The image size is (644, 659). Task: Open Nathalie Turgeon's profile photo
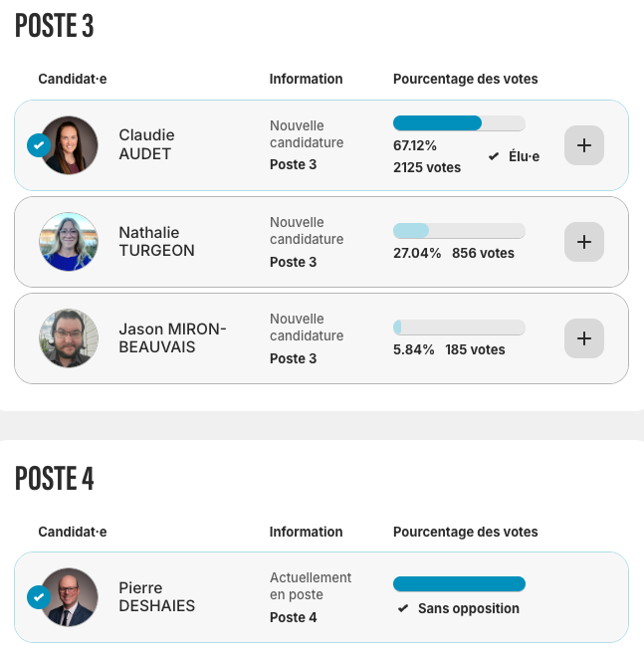(x=69, y=242)
